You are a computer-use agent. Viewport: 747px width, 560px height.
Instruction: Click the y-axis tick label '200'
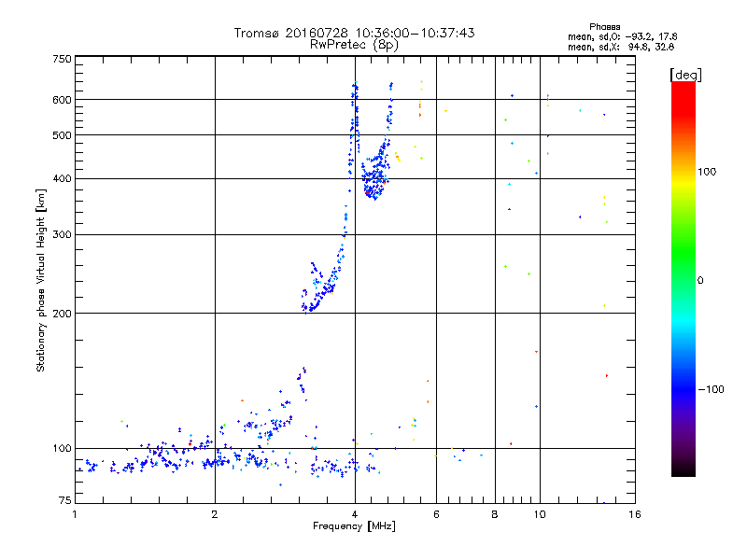(62, 314)
